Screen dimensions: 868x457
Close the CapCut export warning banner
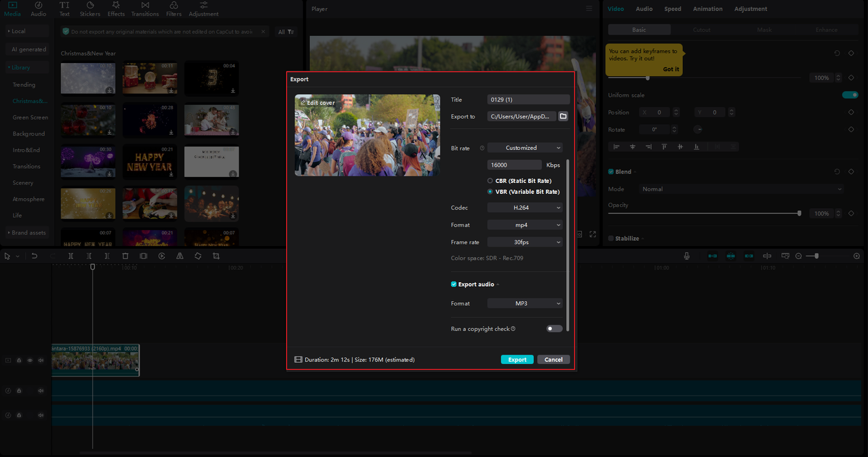tap(264, 31)
